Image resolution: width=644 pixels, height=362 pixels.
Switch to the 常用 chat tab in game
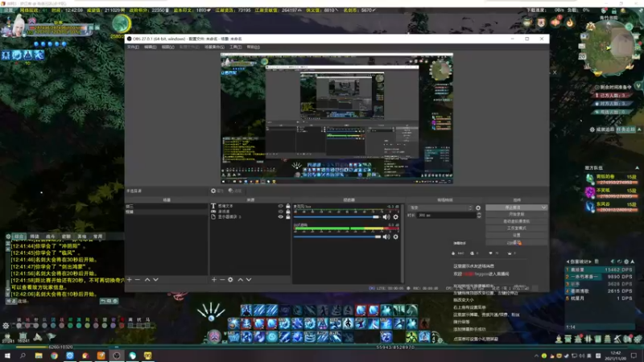coord(97,237)
